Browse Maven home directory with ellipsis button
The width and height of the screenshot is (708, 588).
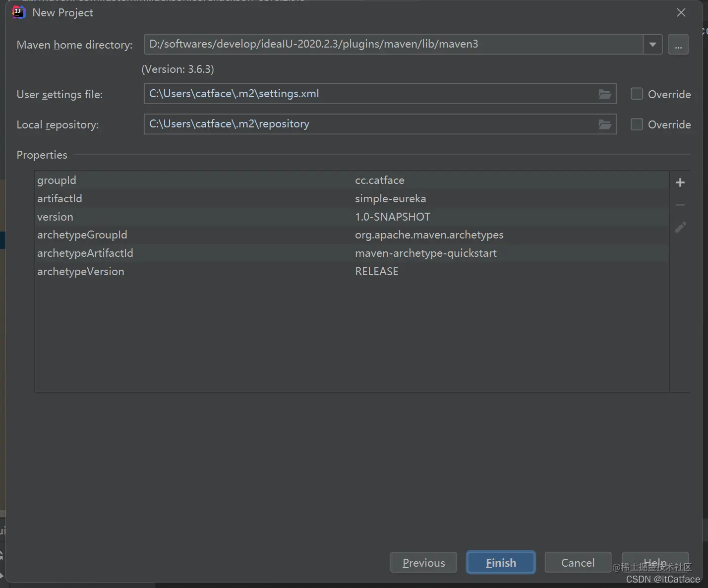point(678,45)
